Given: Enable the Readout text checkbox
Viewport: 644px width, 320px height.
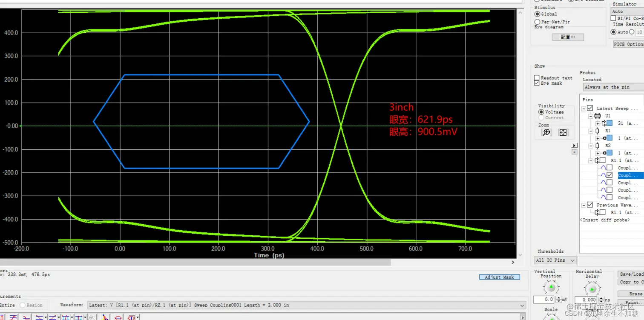Looking at the screenshot, I should (537, 78).
